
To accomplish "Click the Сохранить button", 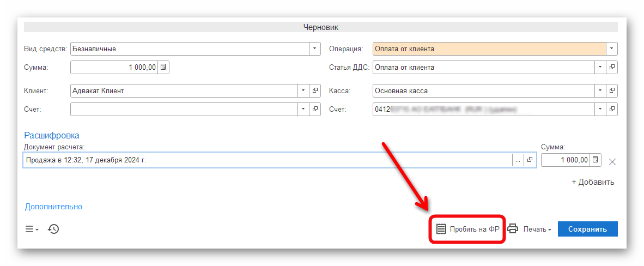I will [x=587, y=229].
